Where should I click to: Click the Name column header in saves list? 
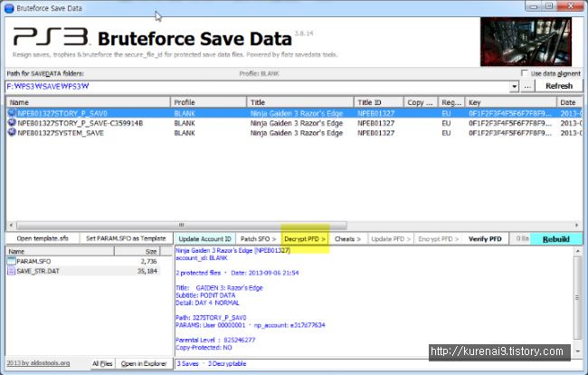[89, 102]
